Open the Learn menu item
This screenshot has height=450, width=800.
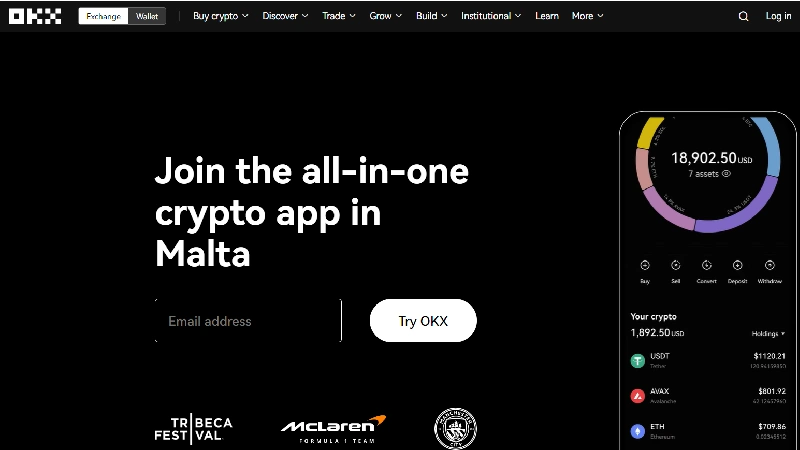pos(547,16)
